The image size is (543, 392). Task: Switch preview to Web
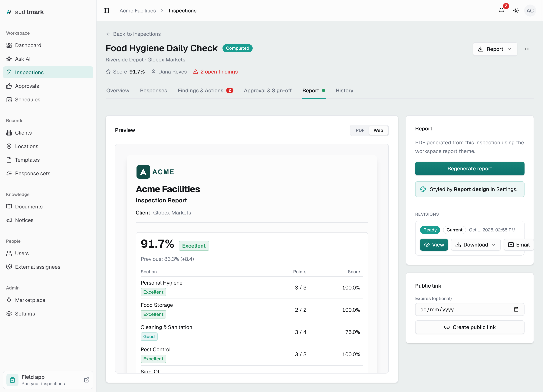point(378,130)
